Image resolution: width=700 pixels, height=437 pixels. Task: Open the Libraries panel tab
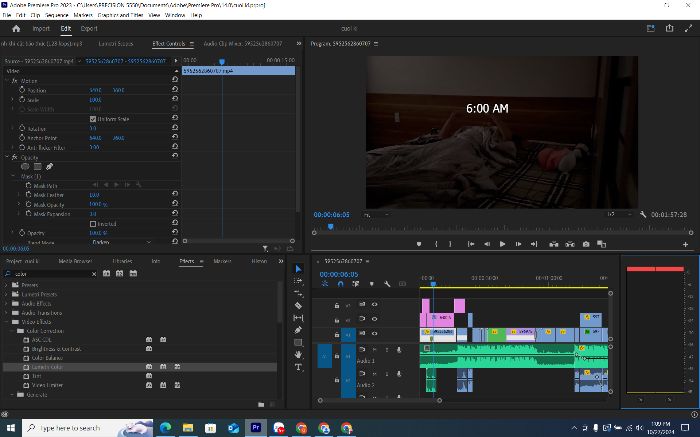122,261
